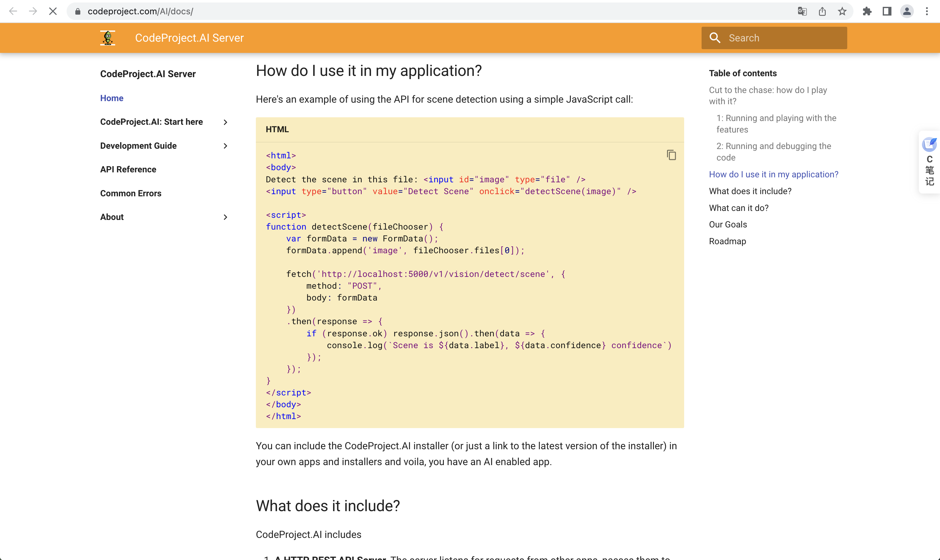Open the browser extensions puzzle icon
Image resolution: width=940 pixels, height=560 pixels.
867,11
